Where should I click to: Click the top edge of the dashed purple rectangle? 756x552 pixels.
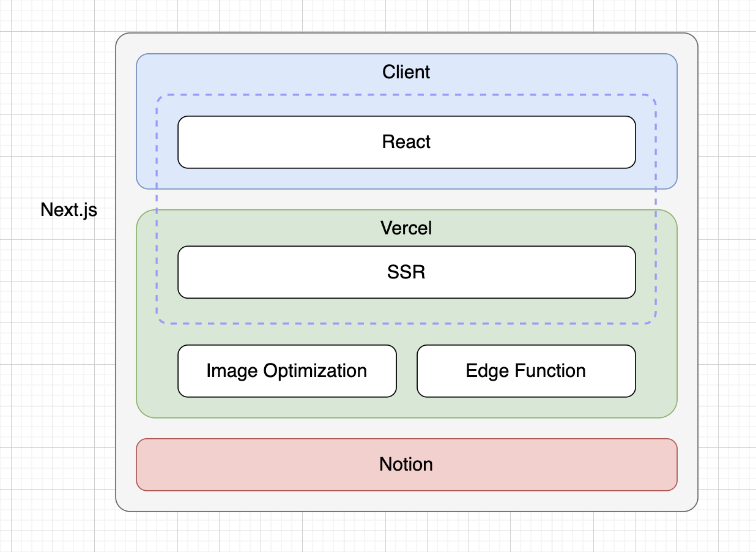tap(406, 95)
